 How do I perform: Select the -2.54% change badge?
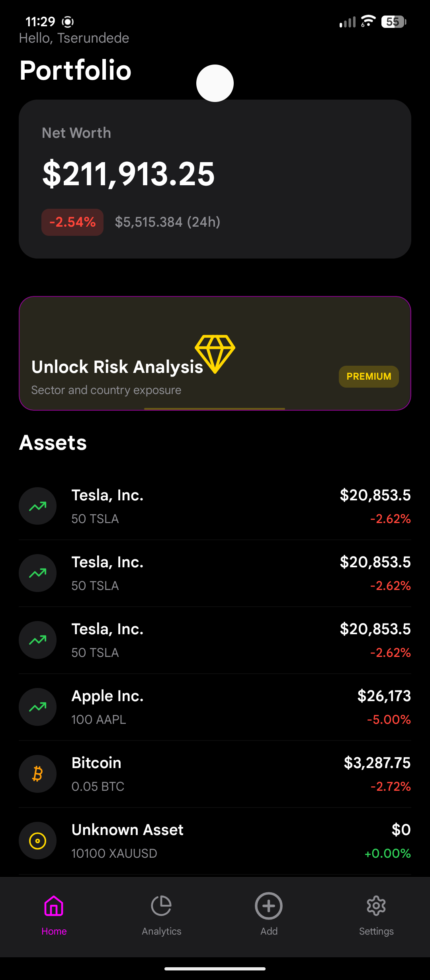point(72,222)
